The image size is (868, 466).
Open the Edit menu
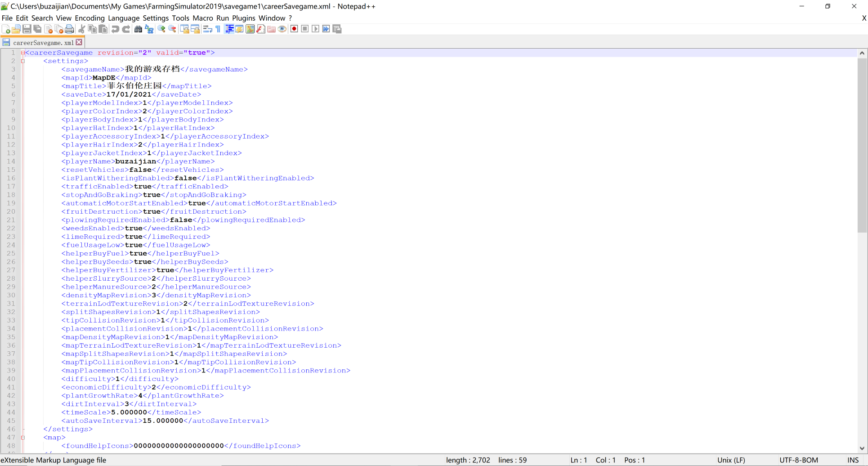tap(22, 18)
